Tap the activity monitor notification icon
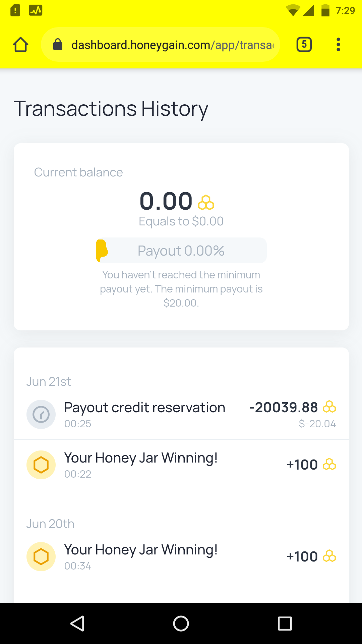 pyautogui.click(x=36, y=10)
